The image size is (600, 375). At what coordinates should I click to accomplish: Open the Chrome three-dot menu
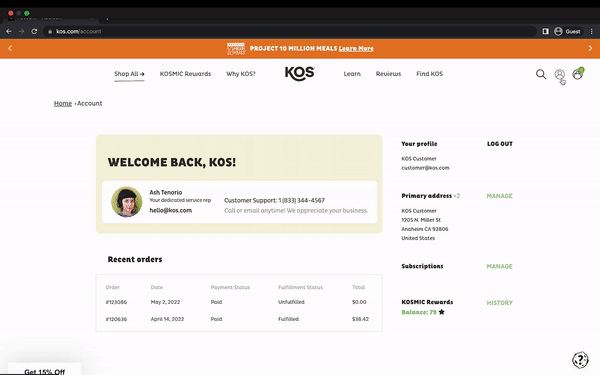(x=591, y=31)
